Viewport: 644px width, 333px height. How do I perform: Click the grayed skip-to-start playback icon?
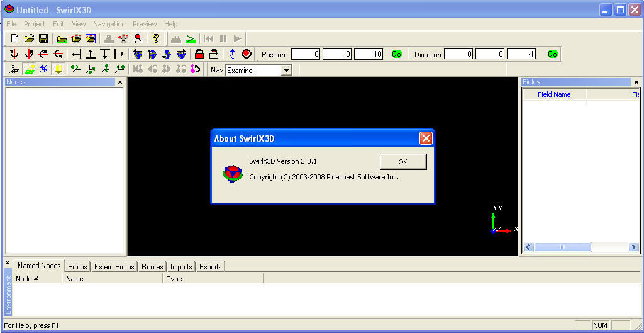tap(209, 39)
